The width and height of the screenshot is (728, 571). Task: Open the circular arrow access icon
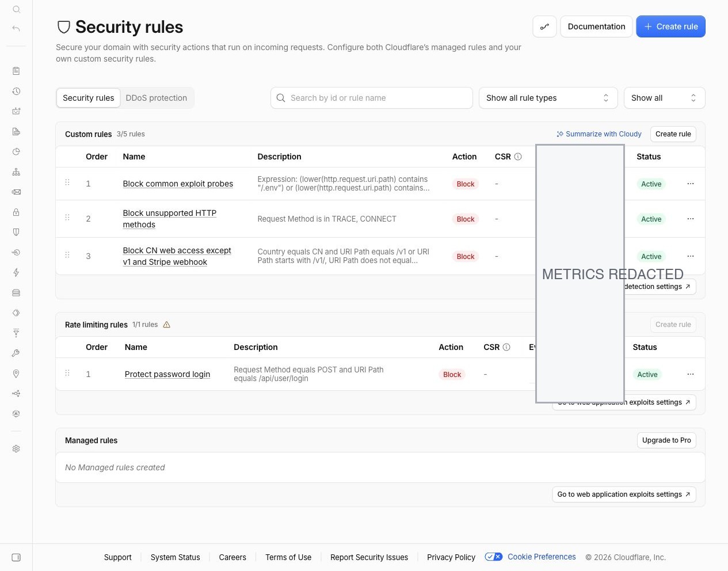16,252
